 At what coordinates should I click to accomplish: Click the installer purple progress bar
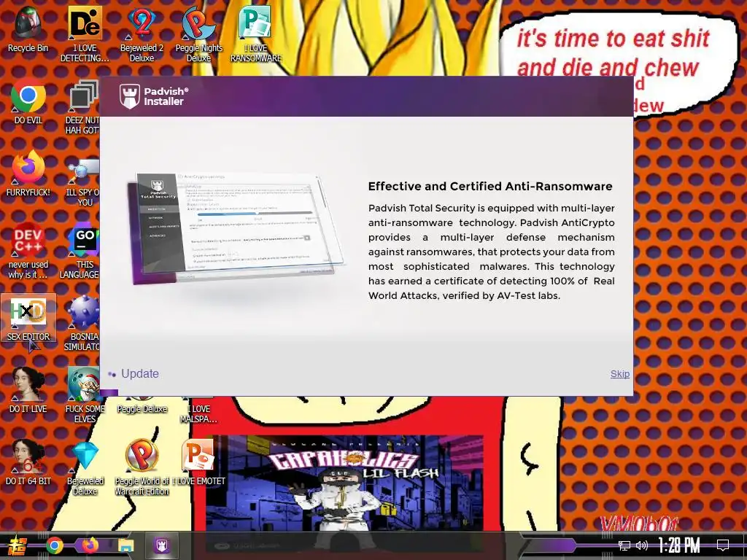109,393
